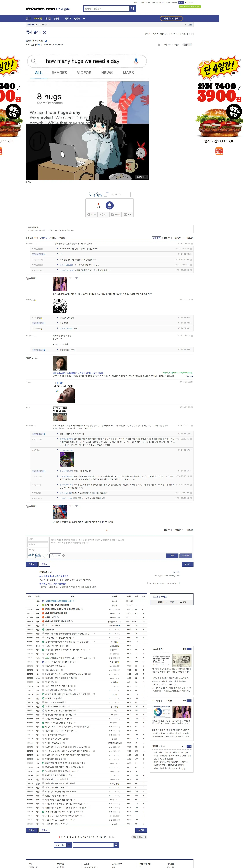Open the 페이지 이동 page jump control
The image size is (246, 868).
coord(139,837)
